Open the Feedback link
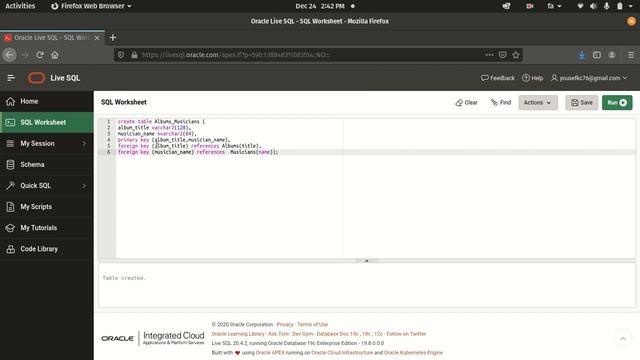The height and width of the screenshot is (360, 640). click(x=498, y=78)
